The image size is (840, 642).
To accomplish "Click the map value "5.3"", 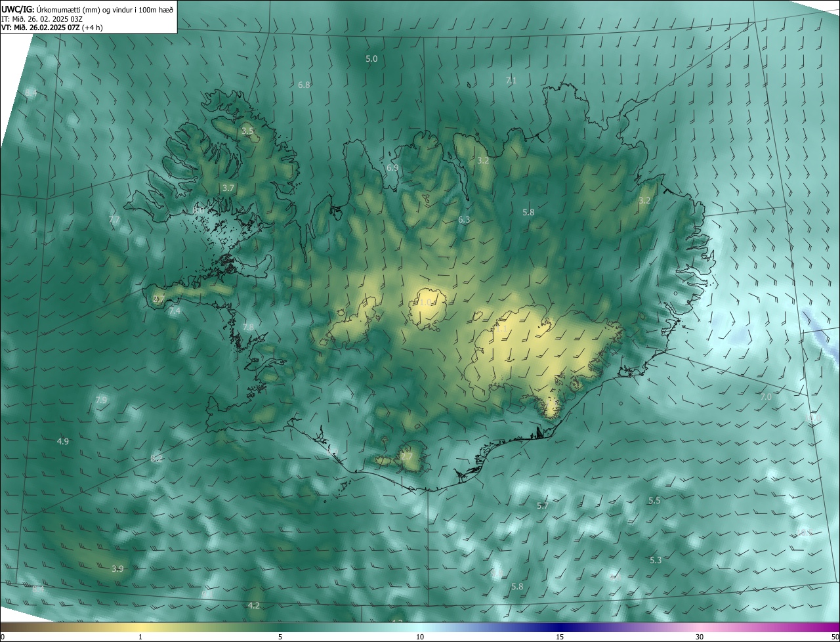I will click(656, 561).
